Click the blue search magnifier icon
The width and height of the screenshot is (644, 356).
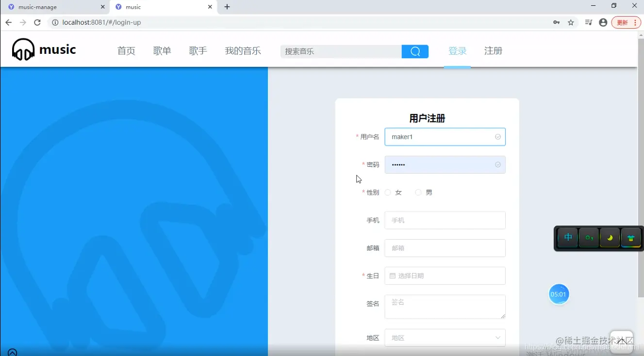(414, 51)
